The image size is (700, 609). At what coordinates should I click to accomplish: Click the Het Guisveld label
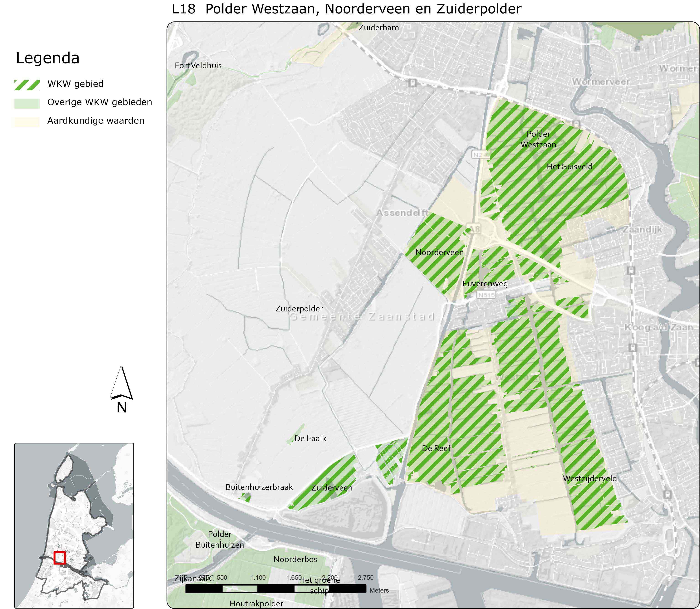(x=569, y=167)
